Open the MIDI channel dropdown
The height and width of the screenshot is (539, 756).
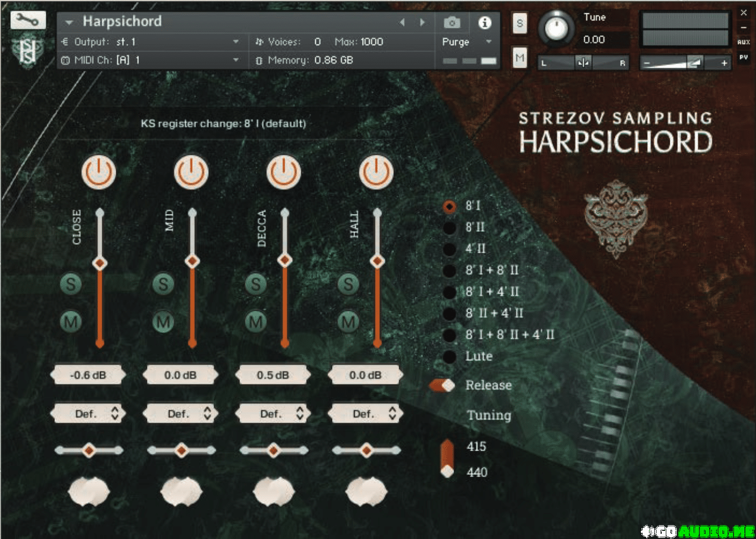click(235, 60)
